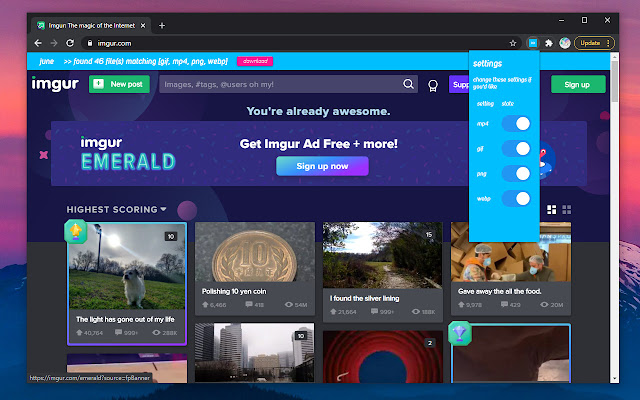Open a new tab with the plus icon
640x400 pixels.
pyautogui.click(x=162, y=26)
